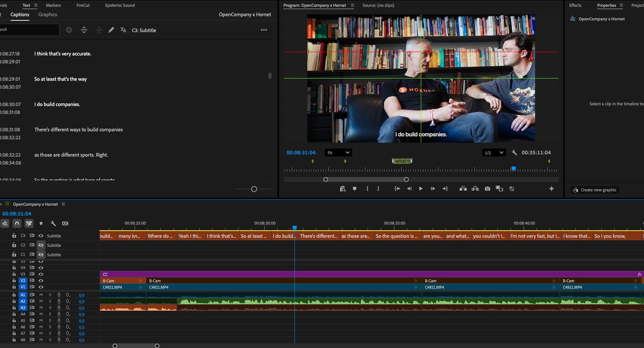Toggle track targeting for A1

23,295
